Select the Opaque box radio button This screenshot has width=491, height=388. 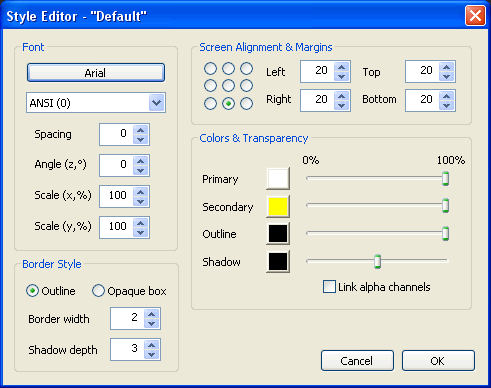[98, 291]
